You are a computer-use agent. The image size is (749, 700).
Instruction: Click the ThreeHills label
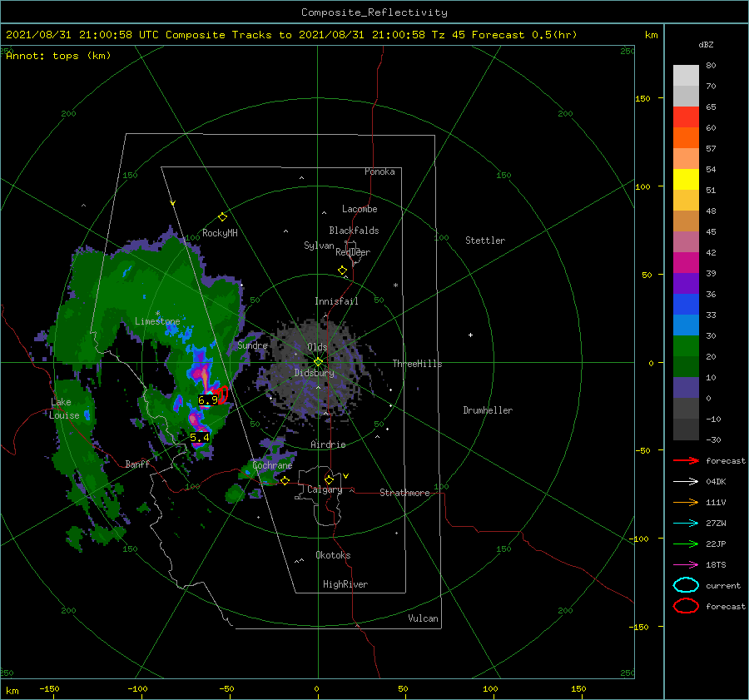pos(418,364)
